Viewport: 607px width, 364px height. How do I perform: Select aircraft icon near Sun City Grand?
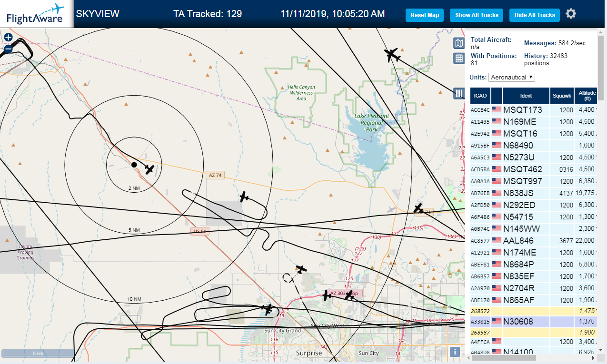pyautogui.click(x=268, y=309)
